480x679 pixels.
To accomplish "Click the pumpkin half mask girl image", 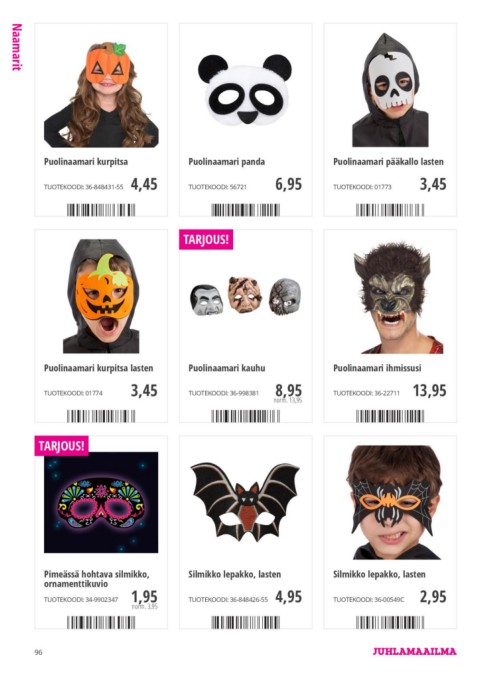I will [x=101, y=94].
